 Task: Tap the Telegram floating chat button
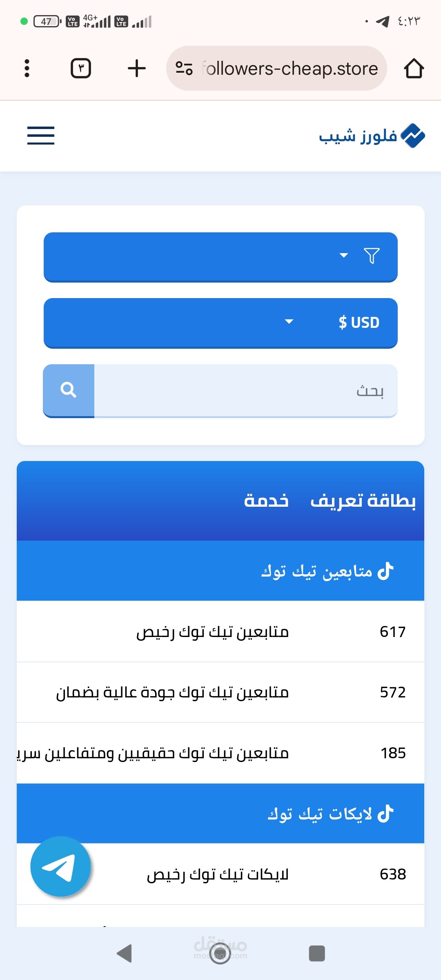[x=60, y=866]
